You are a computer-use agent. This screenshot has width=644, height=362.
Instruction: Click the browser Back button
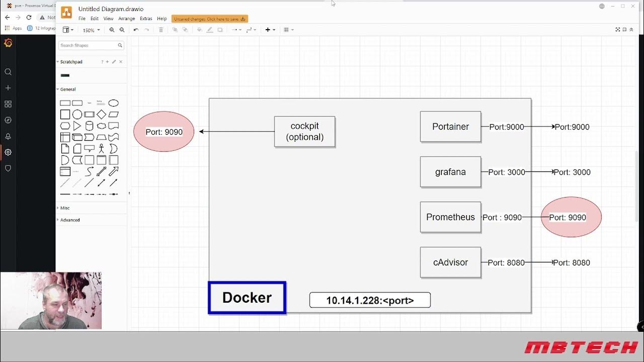click(7, 17)
